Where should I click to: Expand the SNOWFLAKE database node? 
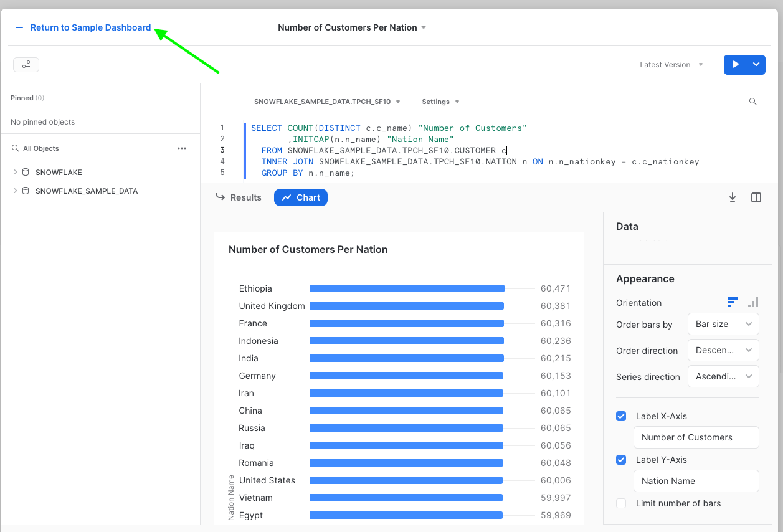(x=15, y=172)
